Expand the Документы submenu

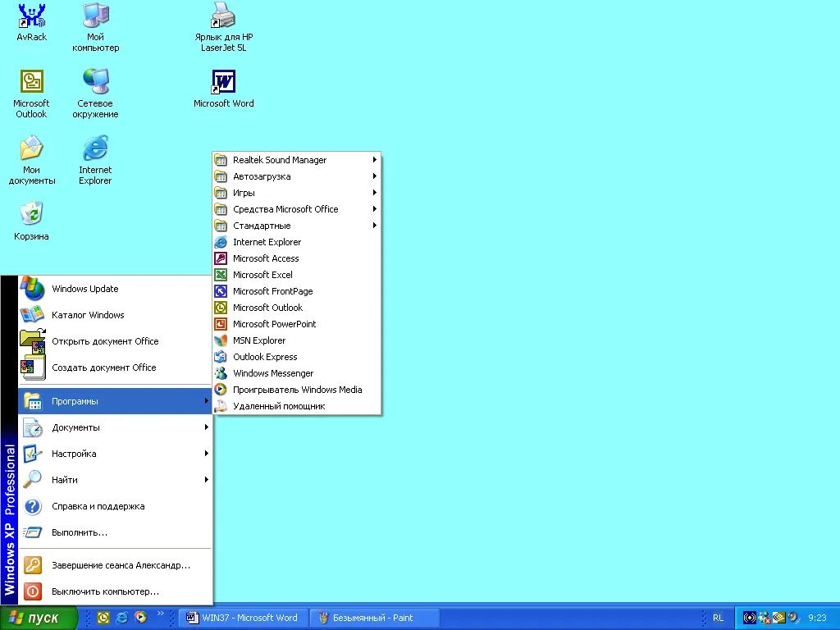[x=115, y=427]
